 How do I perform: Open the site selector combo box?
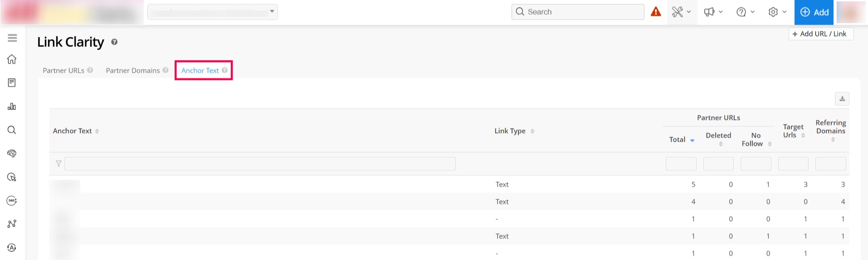point(212,12)
